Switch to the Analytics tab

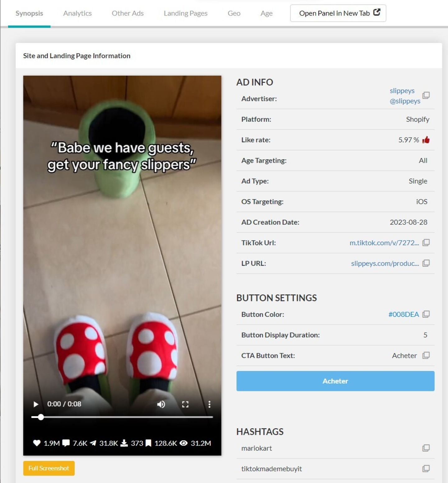pos(77,13)
